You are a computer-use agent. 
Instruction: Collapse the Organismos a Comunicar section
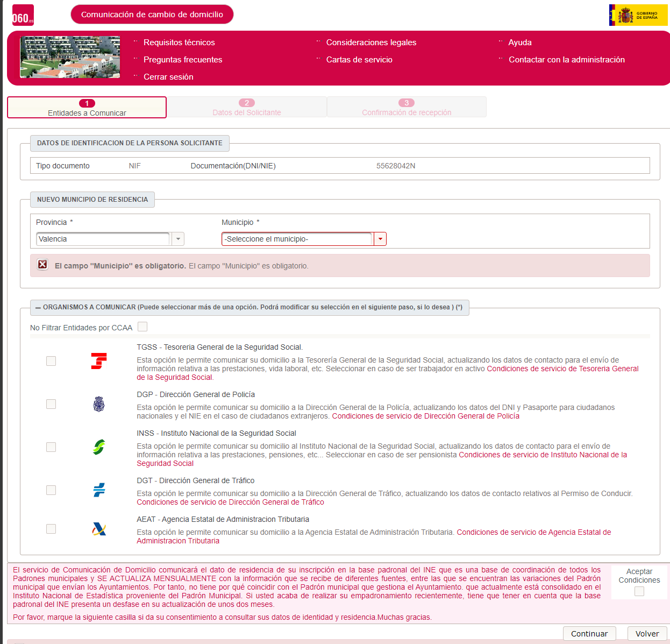click(x=38, y=308)
